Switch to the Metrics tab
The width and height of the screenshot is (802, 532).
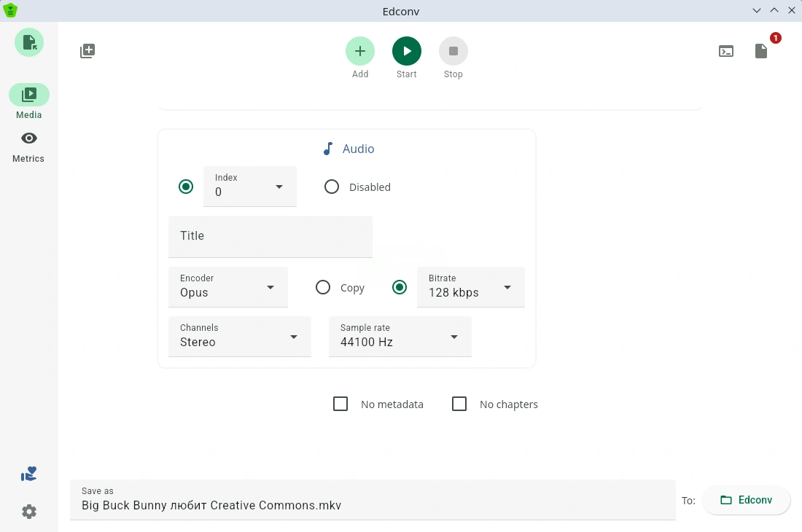click(29, 138)
